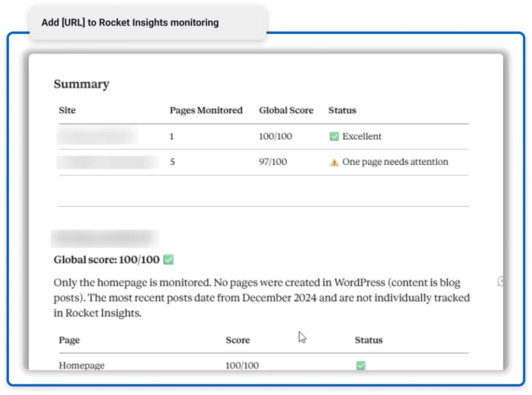Click the blurred site heading above Global score
The image size is (532, 395).
point(105,238)
